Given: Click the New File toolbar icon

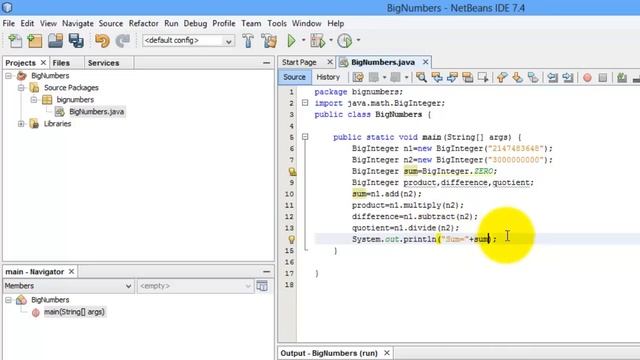Looking at the screenshot, I should coord(15,40).
